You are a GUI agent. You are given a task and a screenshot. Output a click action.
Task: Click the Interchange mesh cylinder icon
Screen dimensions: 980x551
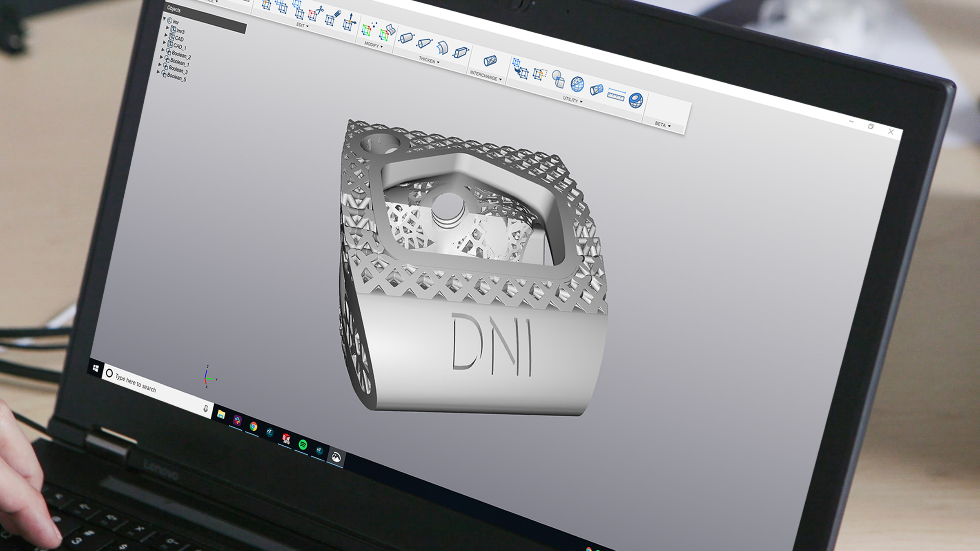click(490, 61)
